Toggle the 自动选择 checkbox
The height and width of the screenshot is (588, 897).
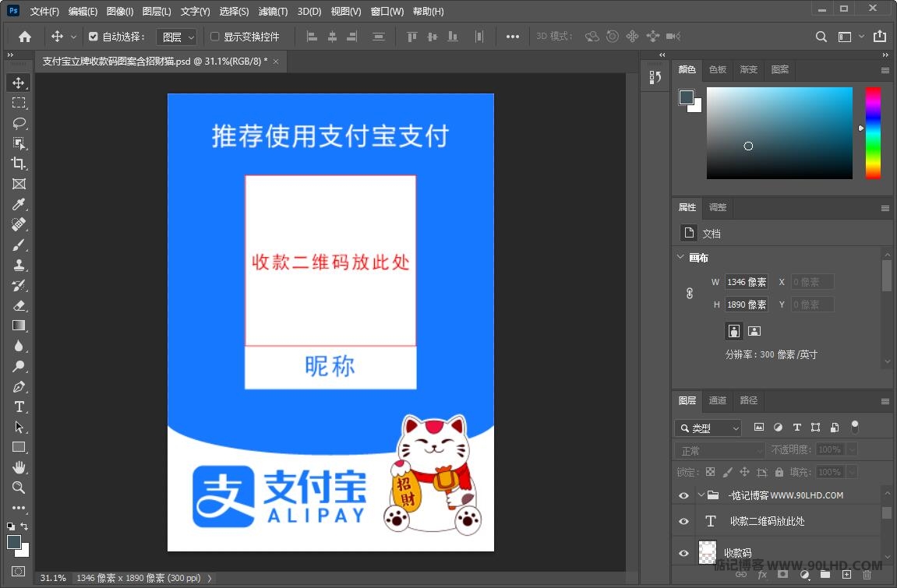tap(94, 37)
